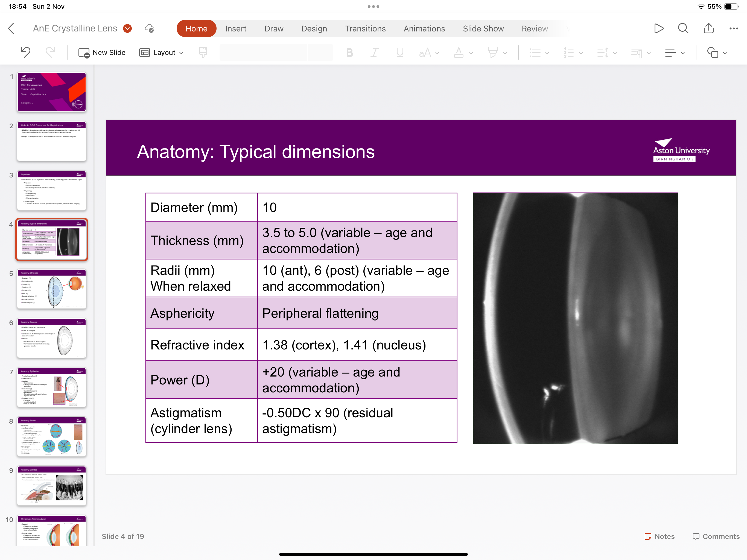Click the Undo arrow icon
The width and height of the screenshot is (747, 560).
point(25,52)
